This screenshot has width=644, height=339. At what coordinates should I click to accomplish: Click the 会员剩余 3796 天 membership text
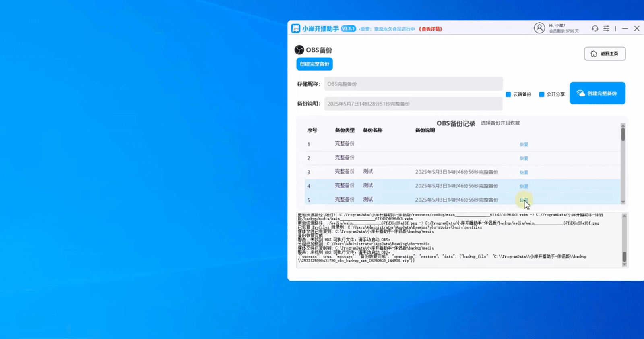pyautogui.click(x=564, y=31)
